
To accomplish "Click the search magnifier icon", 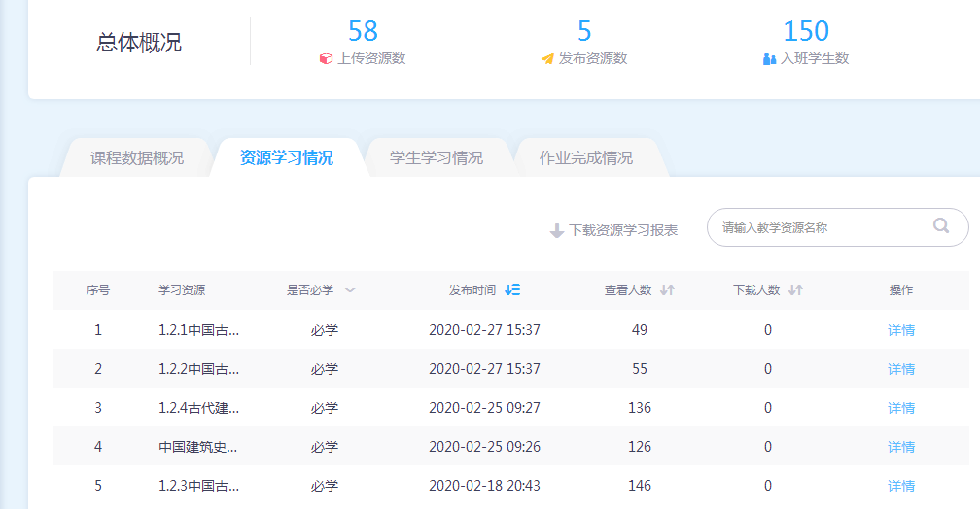I will 940,226.
